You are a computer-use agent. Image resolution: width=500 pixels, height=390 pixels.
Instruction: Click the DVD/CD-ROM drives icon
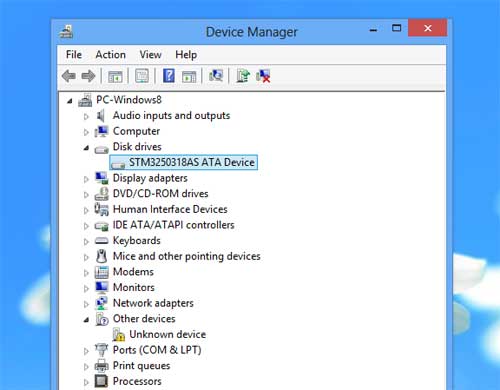click(101, 194)
